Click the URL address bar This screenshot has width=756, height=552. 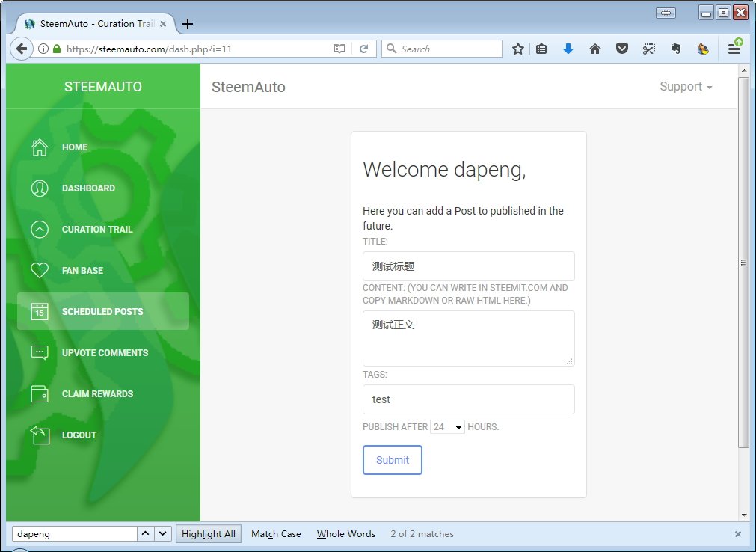197,49
